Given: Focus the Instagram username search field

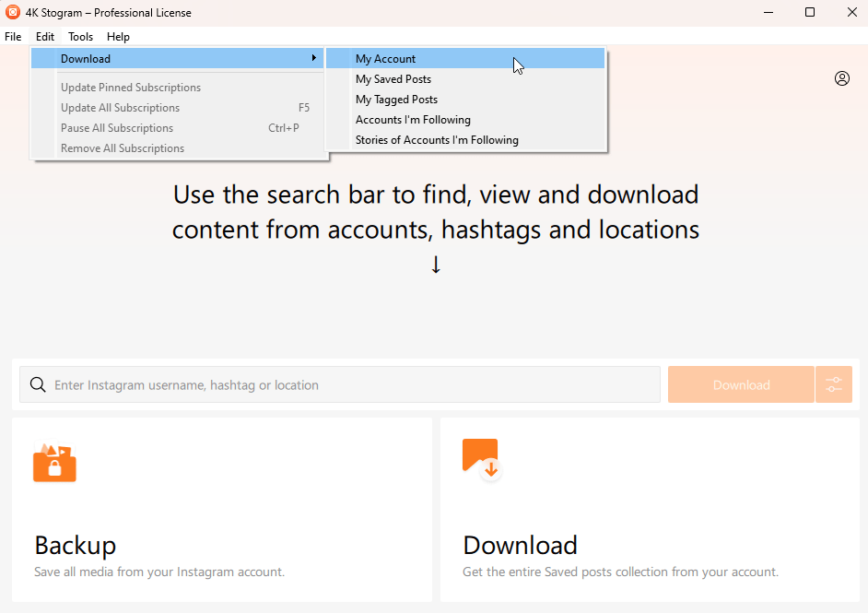Looking at the screenshot, I should 340,384.
